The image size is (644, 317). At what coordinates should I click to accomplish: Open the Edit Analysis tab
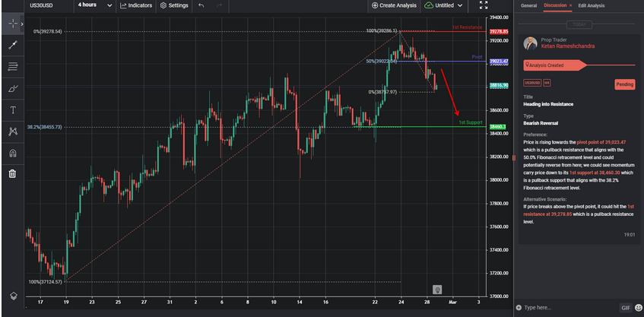tap(592, 6)
